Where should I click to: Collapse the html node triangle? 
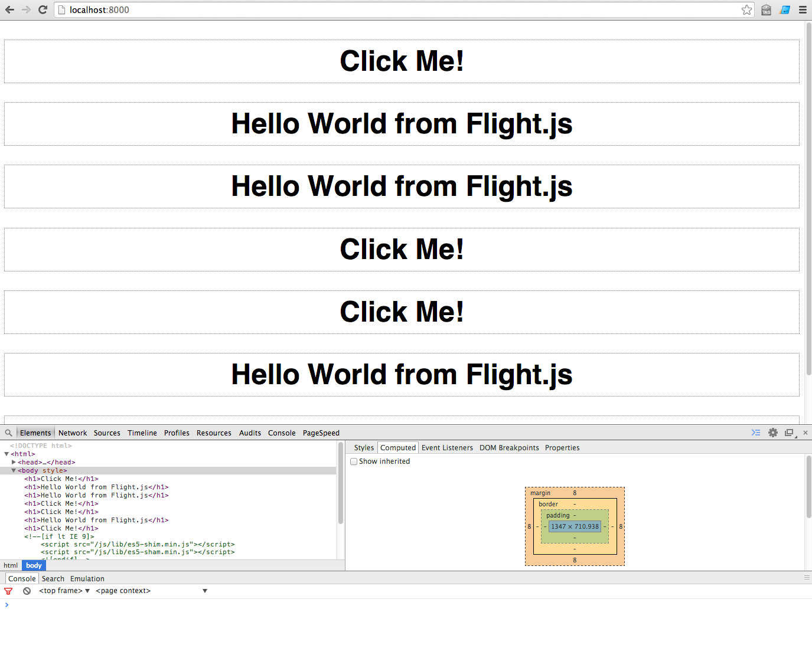click(6, 454)
